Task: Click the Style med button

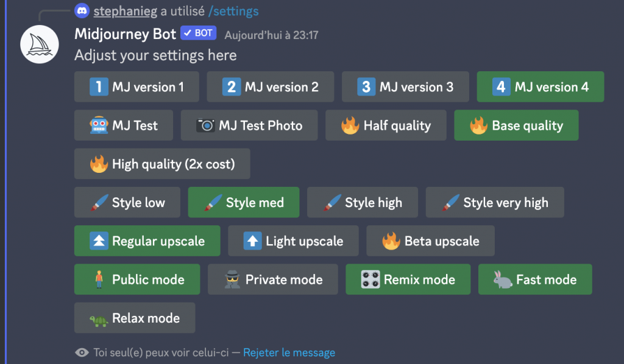Action: (244, 202)
